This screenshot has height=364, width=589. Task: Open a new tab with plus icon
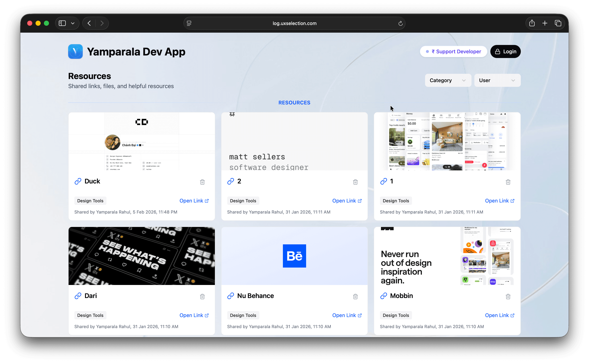click(x=545, y=23)
